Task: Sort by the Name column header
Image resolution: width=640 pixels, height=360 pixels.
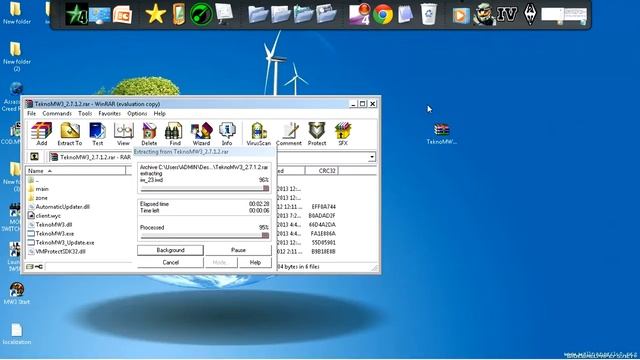Action: point(76,171)
